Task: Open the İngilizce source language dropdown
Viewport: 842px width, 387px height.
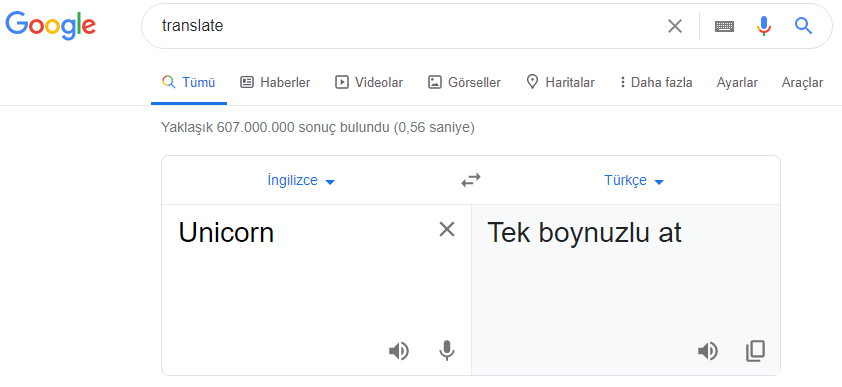Action: pos(301,181)
